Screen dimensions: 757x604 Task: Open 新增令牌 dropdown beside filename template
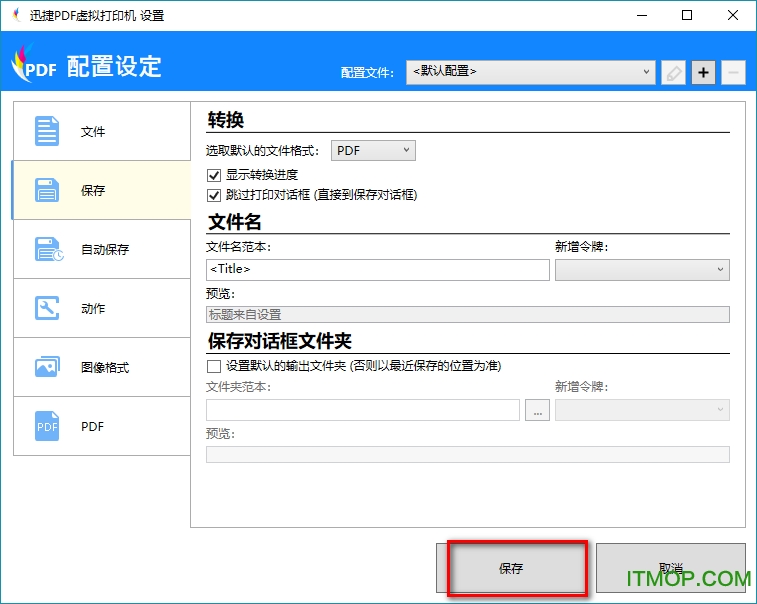point(641,270)
